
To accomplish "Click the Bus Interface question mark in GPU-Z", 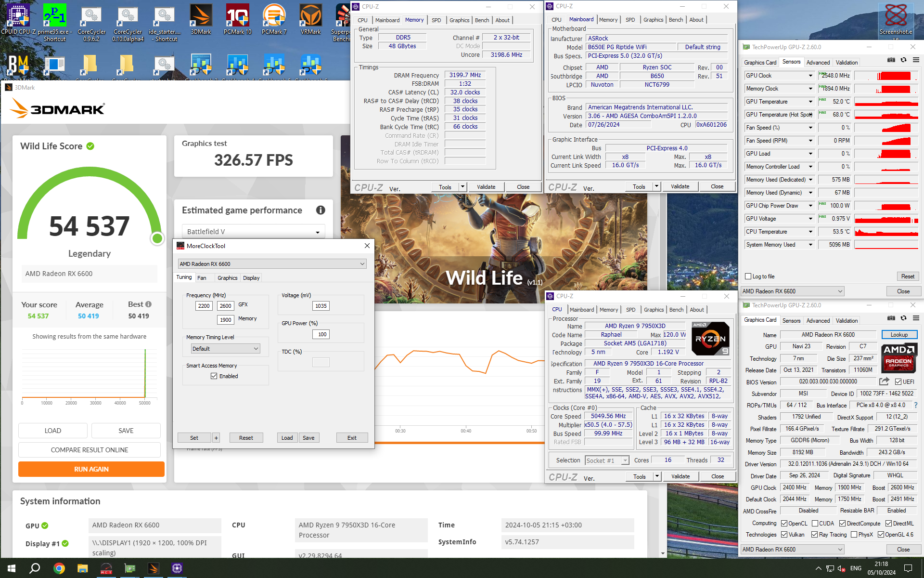I will (x=916, y=405).
